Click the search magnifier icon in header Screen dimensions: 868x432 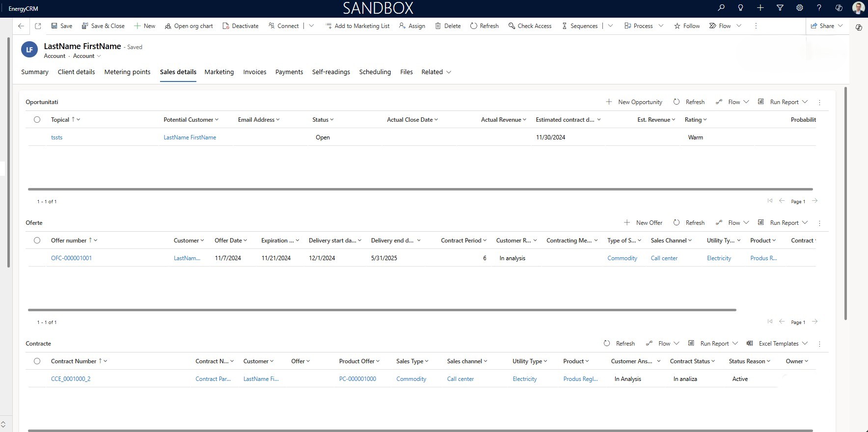[721, 8]
